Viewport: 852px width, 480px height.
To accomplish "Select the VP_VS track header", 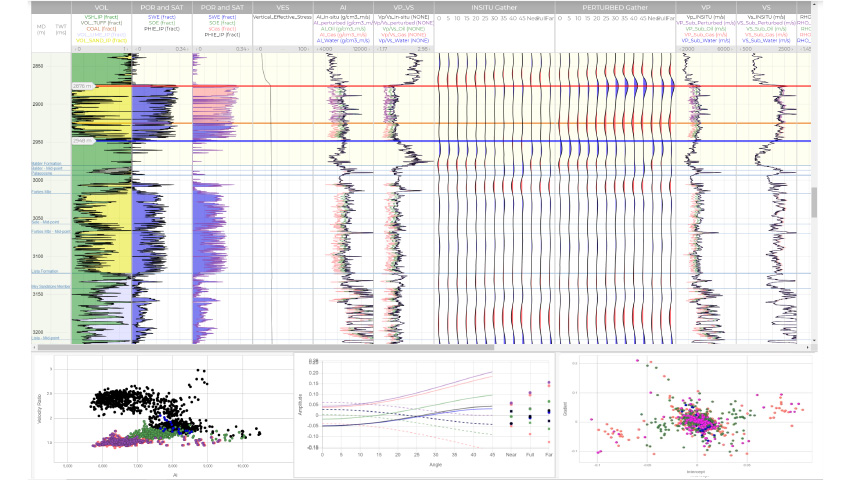I will click(x=404, y=8).
